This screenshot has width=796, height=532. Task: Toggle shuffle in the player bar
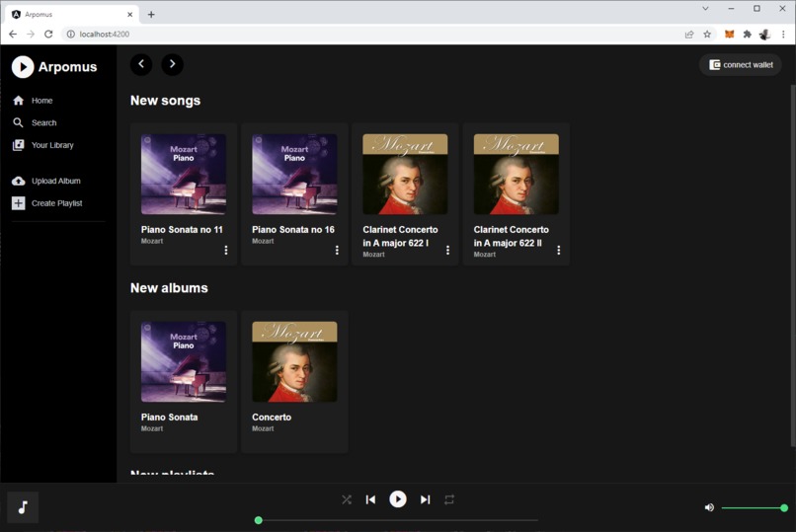pos(347,500)
